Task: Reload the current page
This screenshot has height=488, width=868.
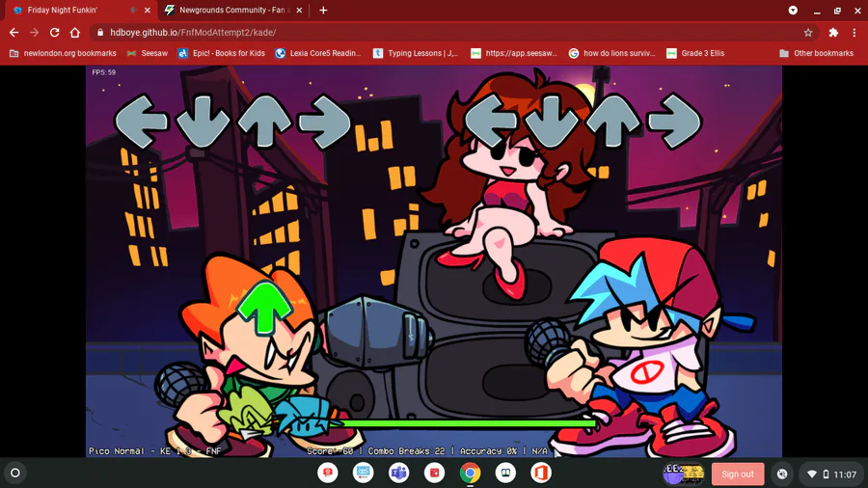Action: pos(54,33)
